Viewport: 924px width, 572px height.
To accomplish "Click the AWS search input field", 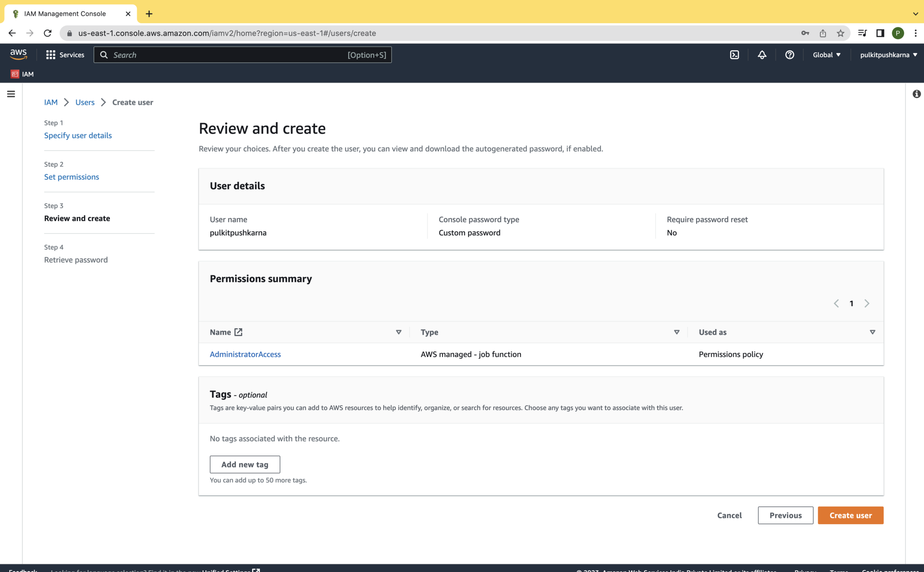I will point(229,55).
